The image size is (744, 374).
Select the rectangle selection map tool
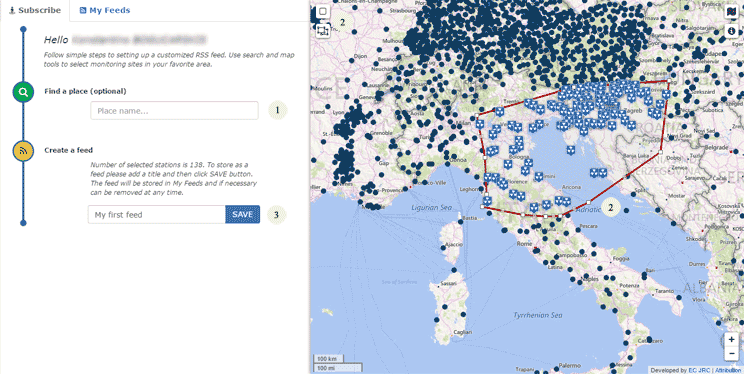click(323, 11)
